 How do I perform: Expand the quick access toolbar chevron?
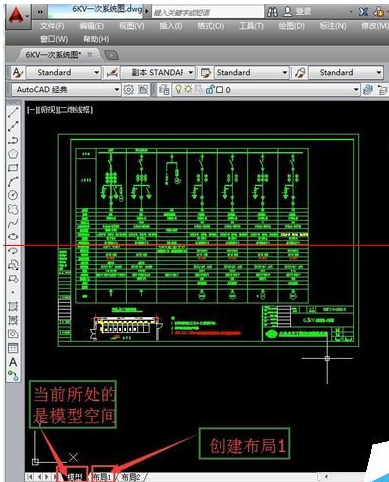tap(40, 12)
